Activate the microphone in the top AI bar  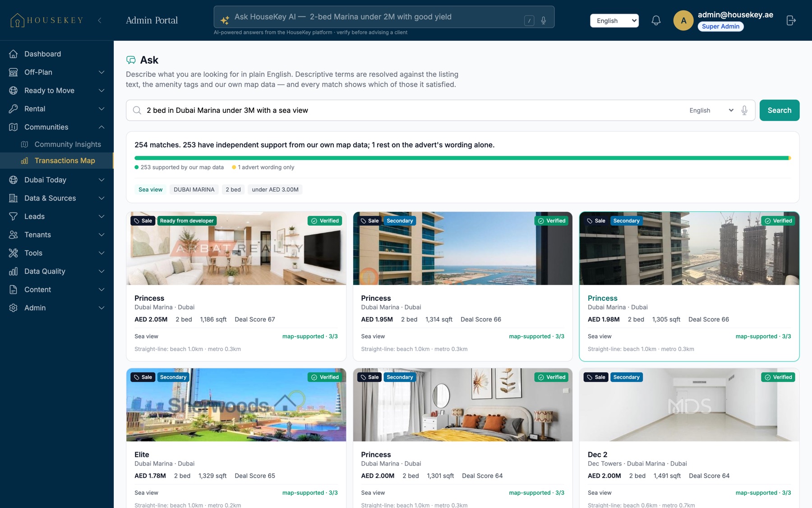point(544,20)
